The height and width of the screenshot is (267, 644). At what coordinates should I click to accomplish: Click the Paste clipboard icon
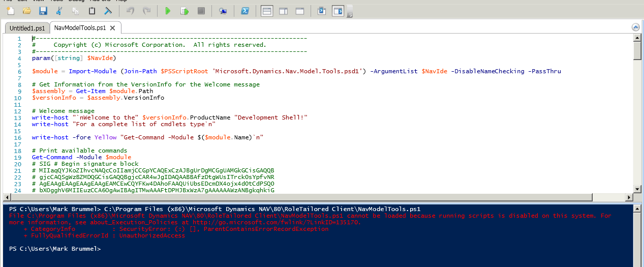[x=92, y=11]
